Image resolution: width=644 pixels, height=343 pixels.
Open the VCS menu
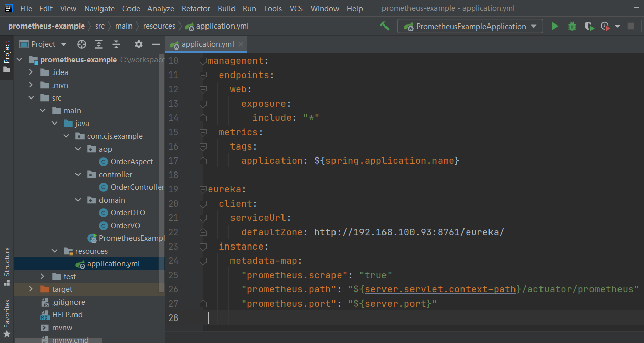click(x=296, y=9)
